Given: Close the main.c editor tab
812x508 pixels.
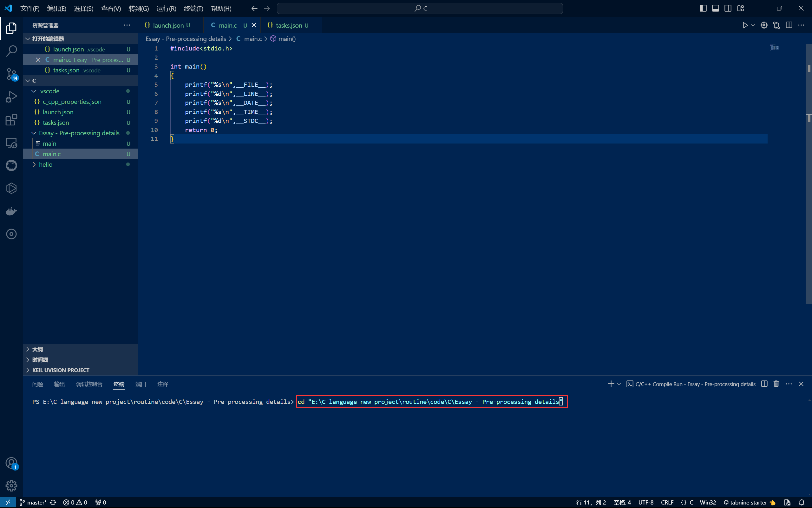Looking at the screenshot, I should point(254,25).
